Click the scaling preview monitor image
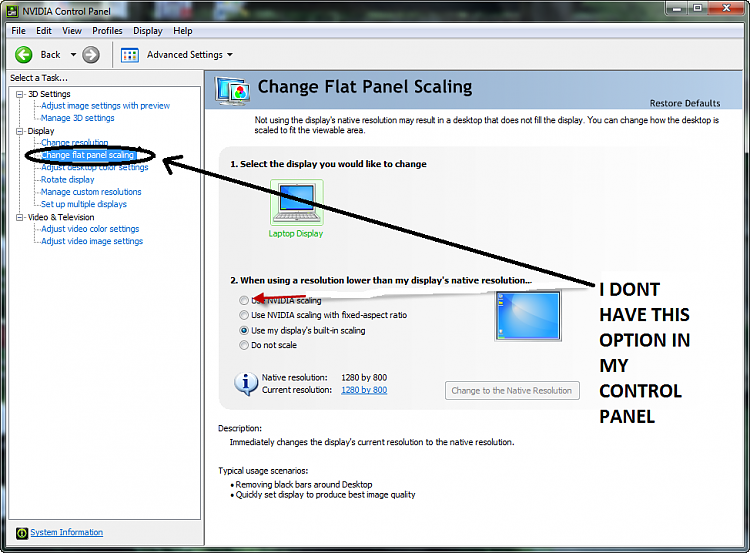 [x=528, y=316]
